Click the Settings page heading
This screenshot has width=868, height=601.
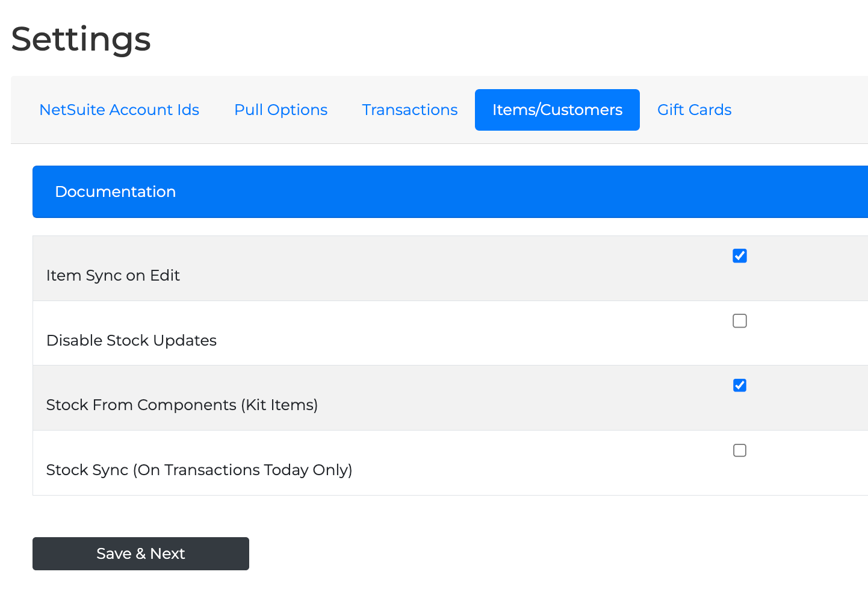pyautogui.click(x=81, y=39)
